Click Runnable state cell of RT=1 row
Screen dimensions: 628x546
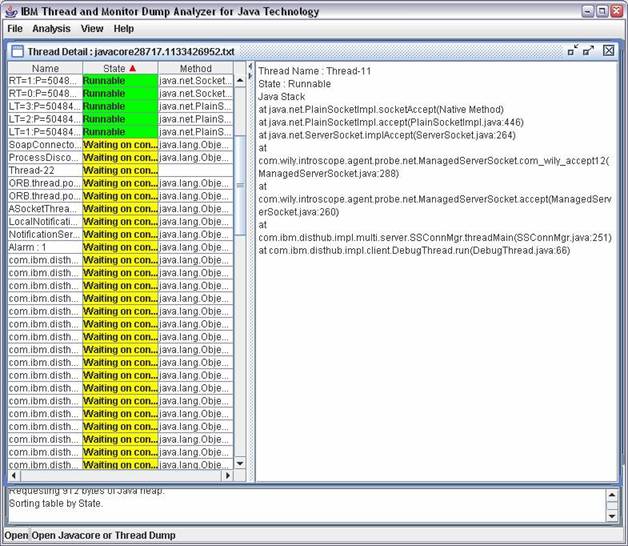(x=120, y=81)
